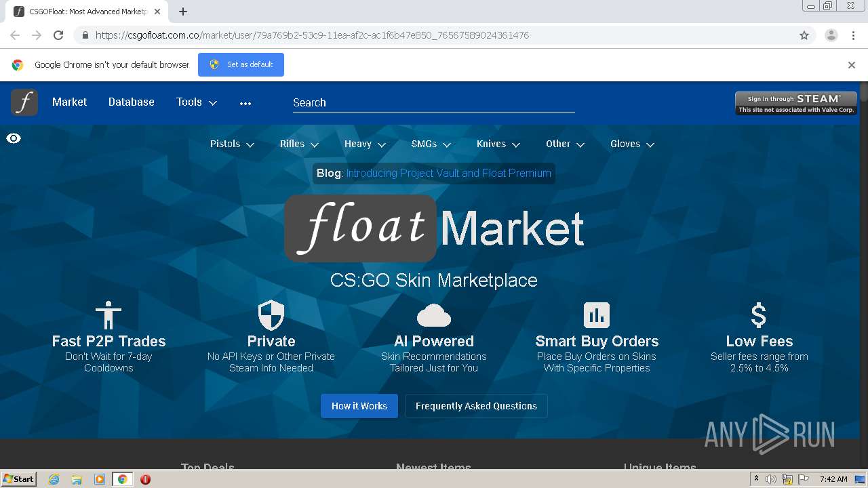The width and height of the screenshot is (868, 488).
Task: Click the 'Smart Buy Orders' heading
Action: (597, 342)
